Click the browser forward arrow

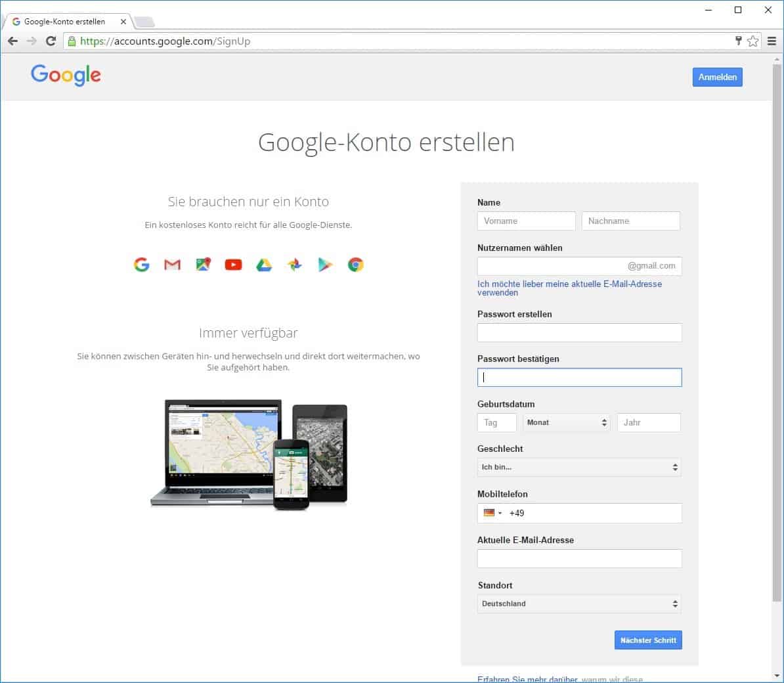pos(32,41)
